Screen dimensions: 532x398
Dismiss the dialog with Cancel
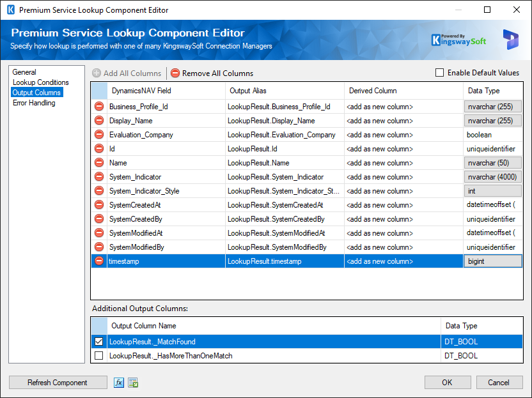tap(499, 383)
